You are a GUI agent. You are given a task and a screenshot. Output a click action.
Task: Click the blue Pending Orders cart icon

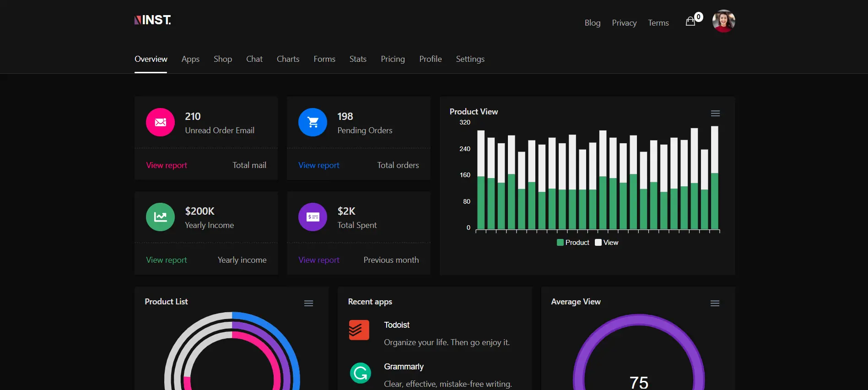click(x=313, y=122)
